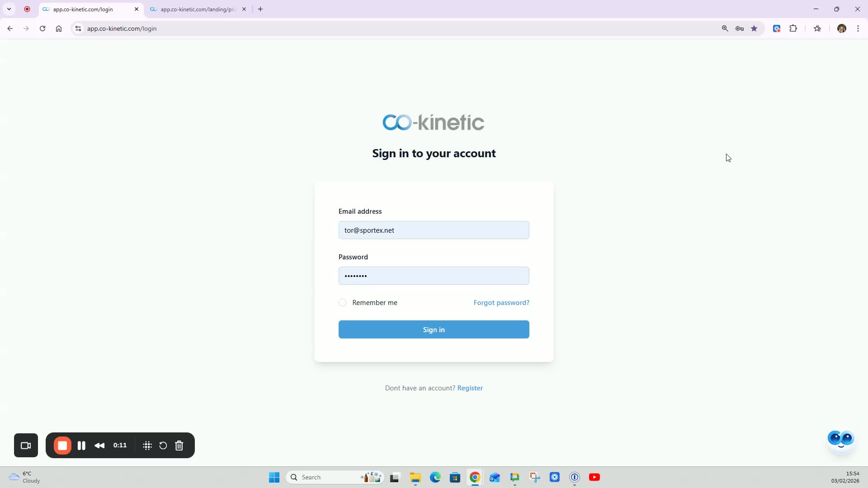Open the clock and date panel
The width and height of the screenshot is (868, 488).
coord(845,477)
